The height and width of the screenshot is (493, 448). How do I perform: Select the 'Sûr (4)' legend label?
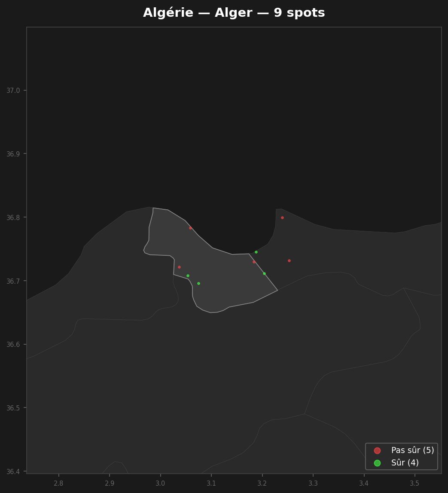[405, 462]
